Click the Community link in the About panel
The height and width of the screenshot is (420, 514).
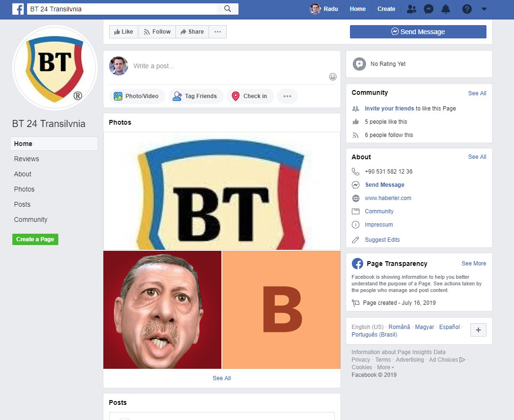[379, 211]
